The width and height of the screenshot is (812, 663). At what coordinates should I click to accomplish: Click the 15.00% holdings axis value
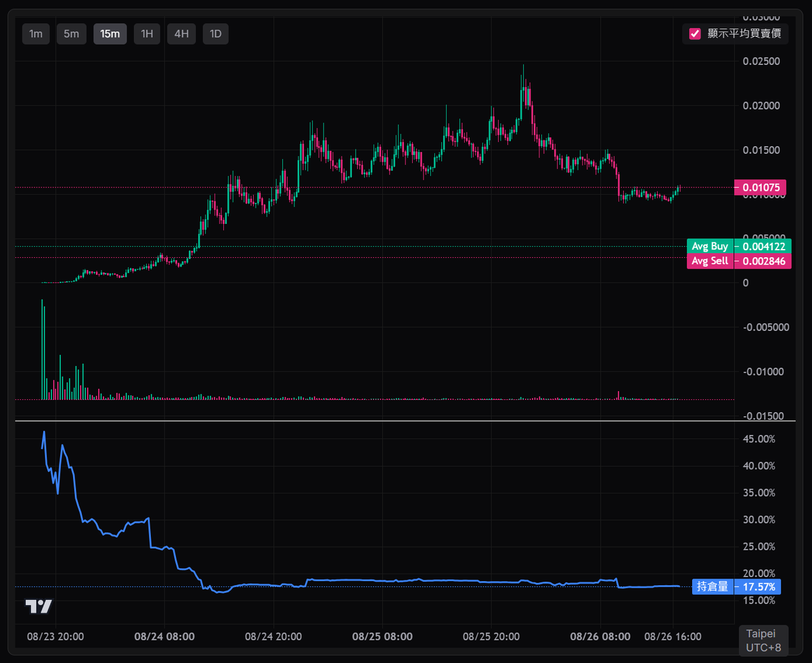pyautogui.click(x=759, y=601)
